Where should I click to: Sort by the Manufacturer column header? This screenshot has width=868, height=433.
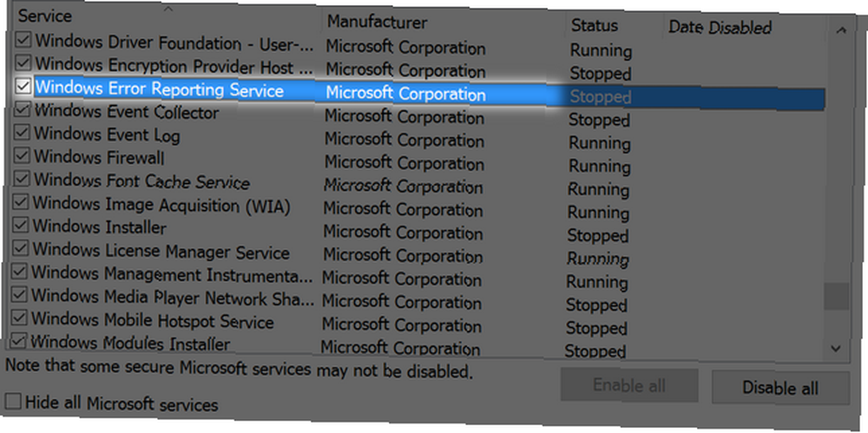click(x=444, y=23)
